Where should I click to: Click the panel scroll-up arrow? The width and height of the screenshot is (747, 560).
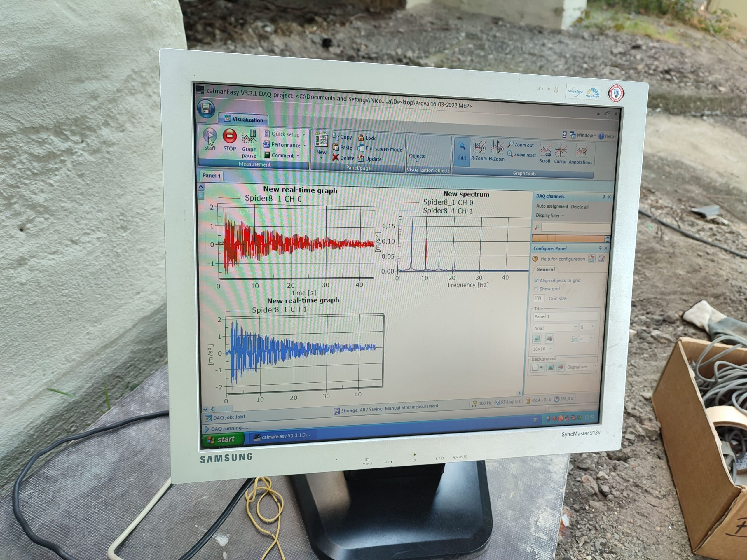point(201,186)
